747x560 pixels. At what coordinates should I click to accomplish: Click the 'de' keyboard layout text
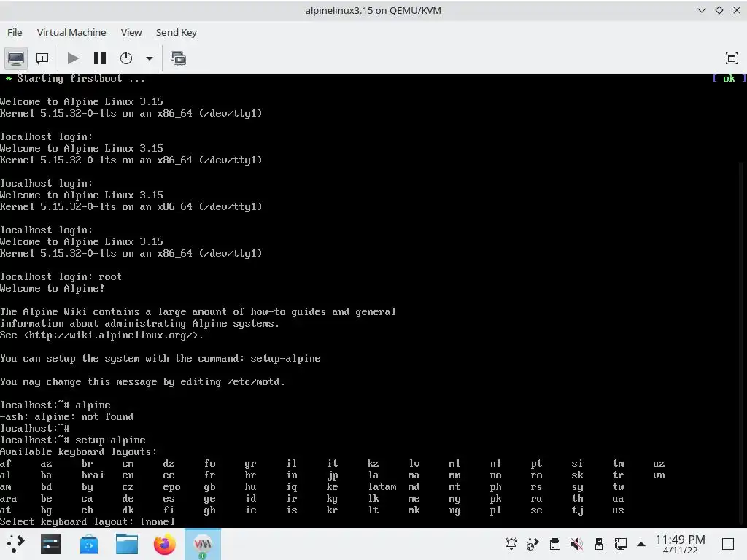click(x=128, y=499)
